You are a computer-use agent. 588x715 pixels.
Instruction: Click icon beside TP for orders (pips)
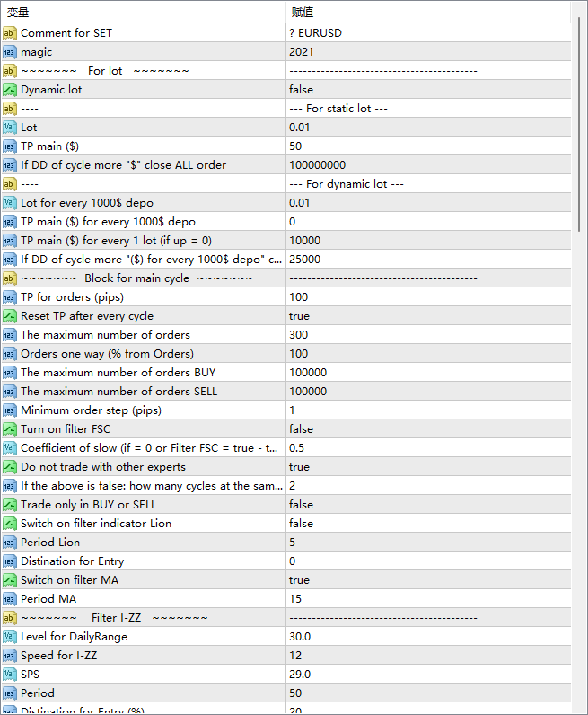pos(10,297)
